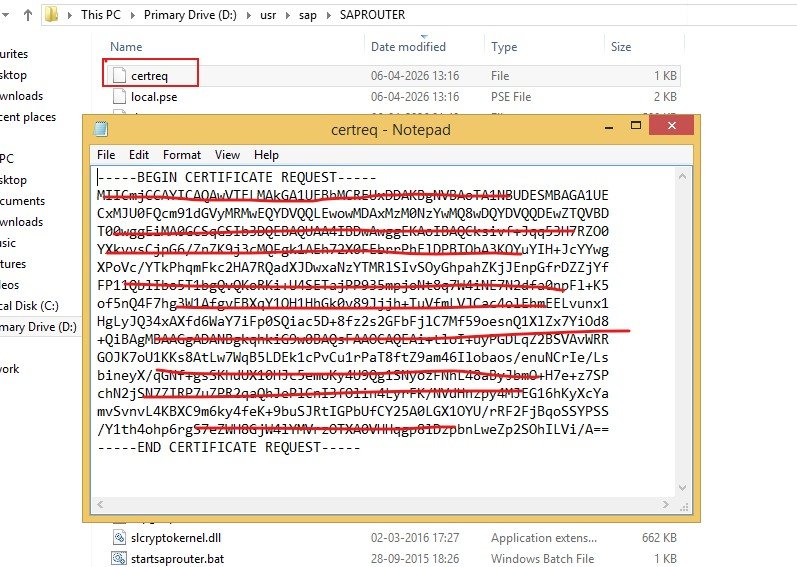Expand the chevron after Primary Drive (D:)
The image size is (797, 567).
pyautogui.click(x=249, y=15)
